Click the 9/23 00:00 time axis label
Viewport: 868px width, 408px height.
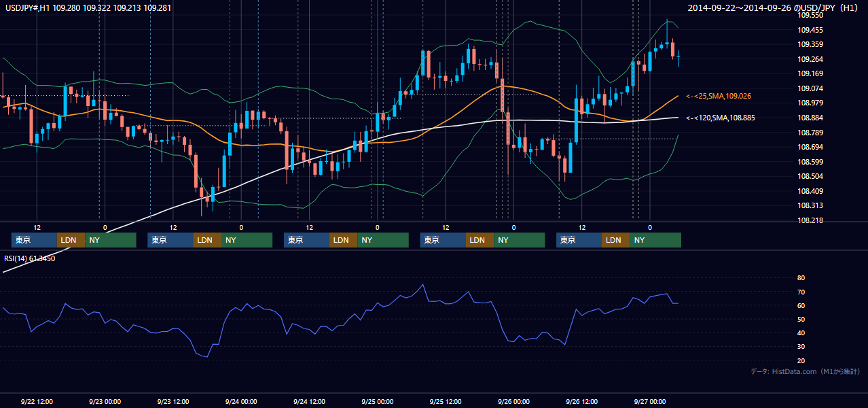[x=105, y=401]
